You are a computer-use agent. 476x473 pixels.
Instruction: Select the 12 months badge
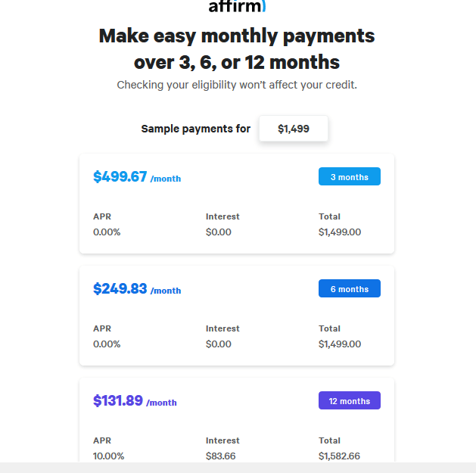click(x=349, y=401)
